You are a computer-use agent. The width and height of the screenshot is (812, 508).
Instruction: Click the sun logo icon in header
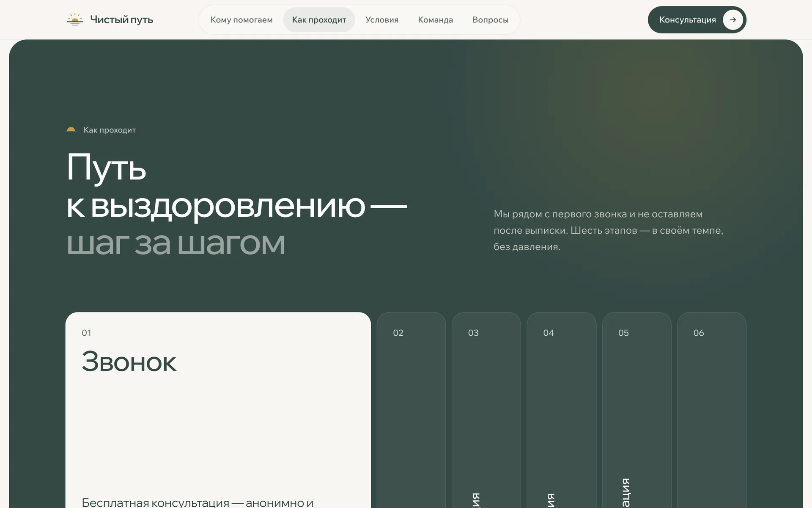75,19
